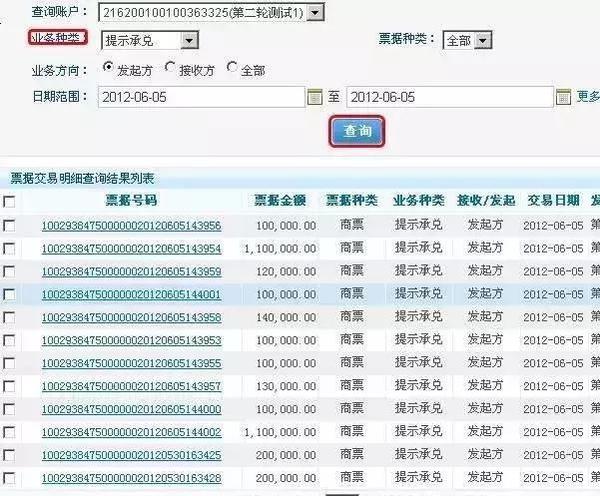
Task: Open bill link 100293847500000020120605143957
Action: click(x=131, y=386)
